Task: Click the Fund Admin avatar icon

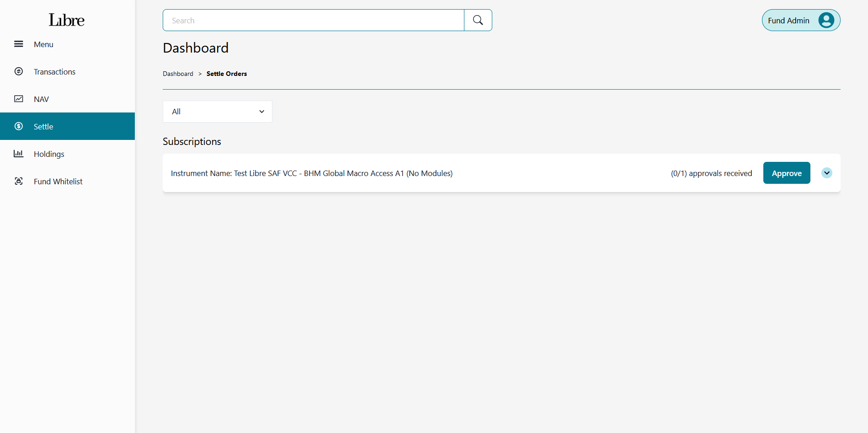Action: click(826, 21)
